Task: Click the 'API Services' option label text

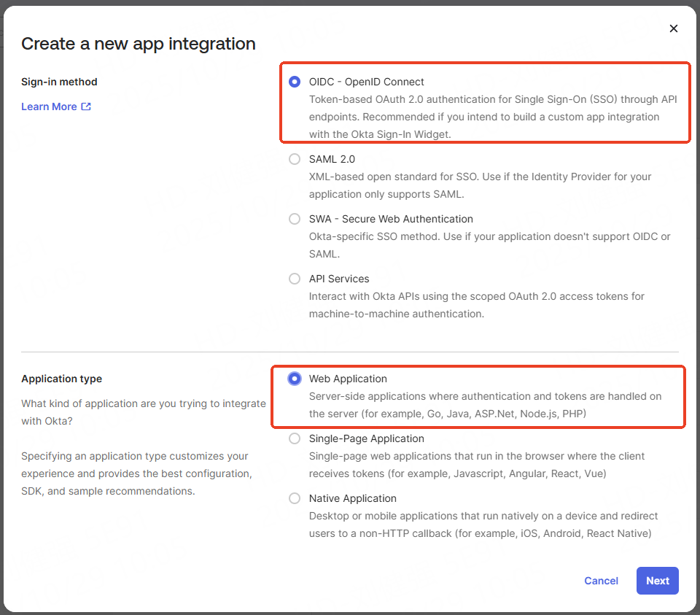Action: 339,279
